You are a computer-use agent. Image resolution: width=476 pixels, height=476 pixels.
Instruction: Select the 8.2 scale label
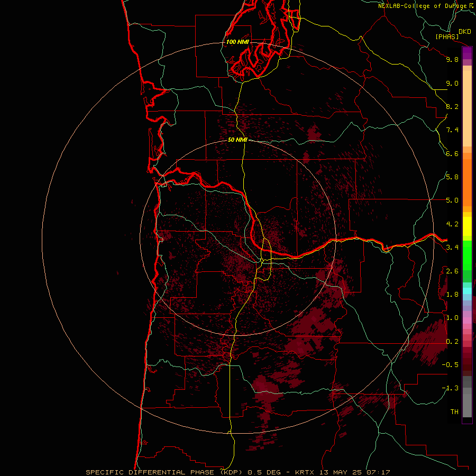click(452, 106)
